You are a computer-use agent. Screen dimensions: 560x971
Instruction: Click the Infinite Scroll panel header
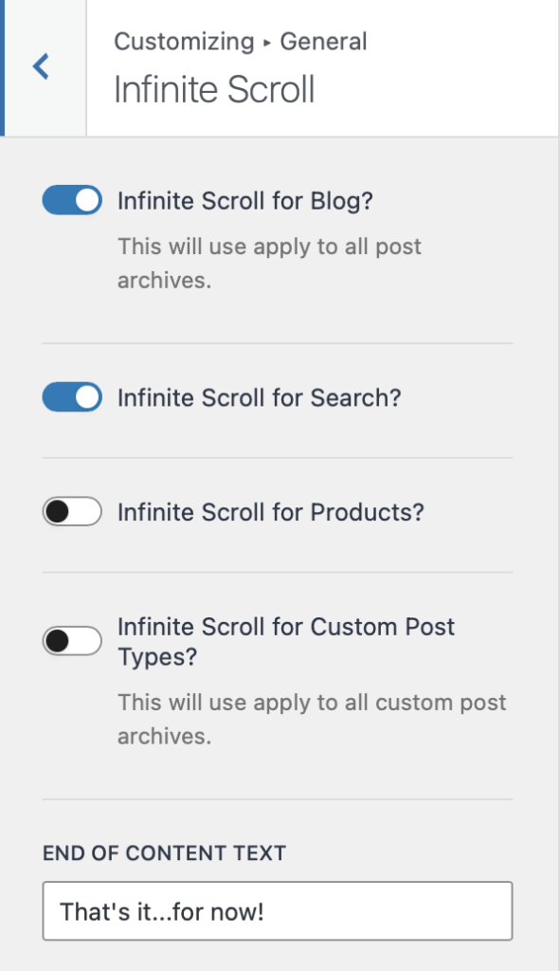(210, 90)
